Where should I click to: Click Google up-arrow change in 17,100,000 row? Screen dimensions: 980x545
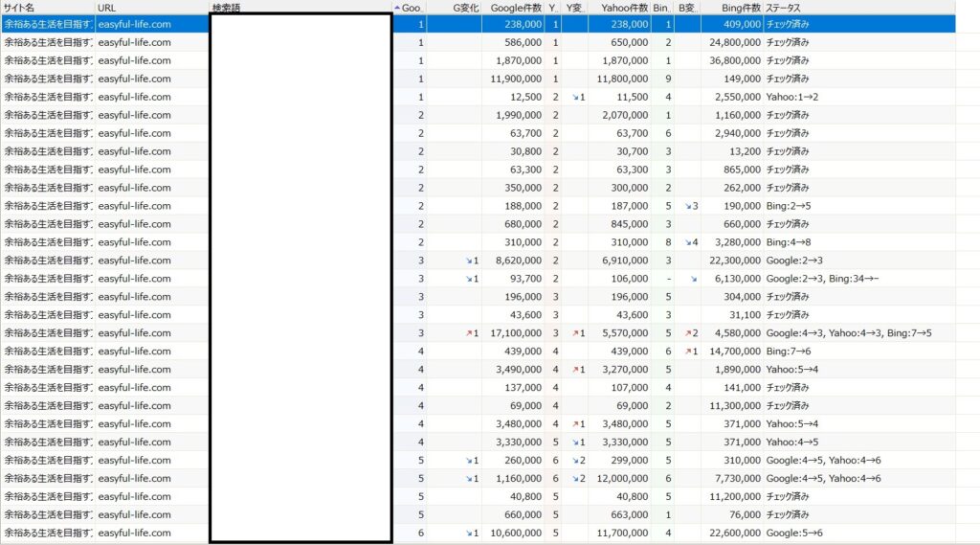click(x=472, y=333)
